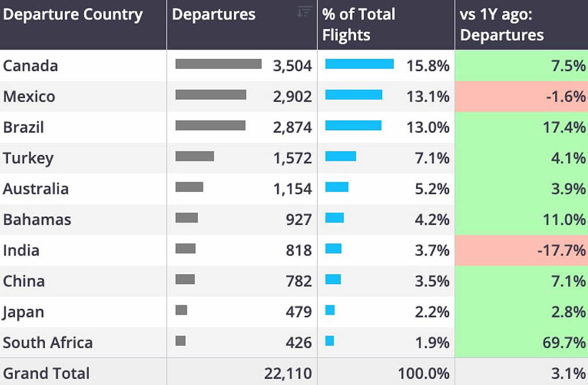This screenshot has height=385, width=588.
Task: Click Mexico's red -1.6% cell
Action: pos(521,97)
